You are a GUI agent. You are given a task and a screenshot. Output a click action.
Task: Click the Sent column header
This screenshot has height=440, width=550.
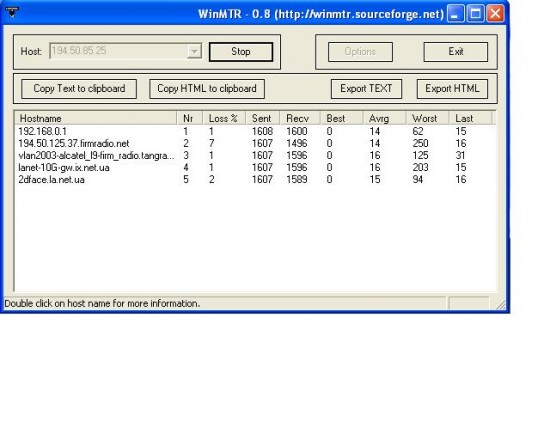262,118
